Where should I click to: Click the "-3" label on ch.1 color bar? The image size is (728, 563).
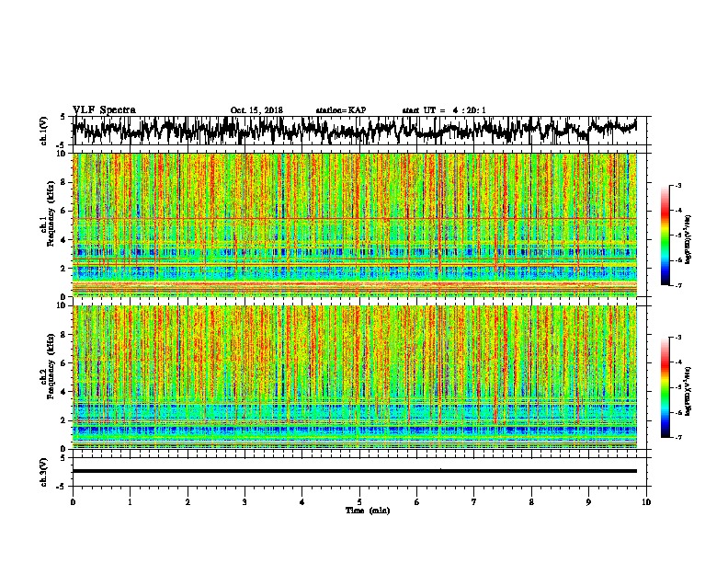(x=678, y=186)
